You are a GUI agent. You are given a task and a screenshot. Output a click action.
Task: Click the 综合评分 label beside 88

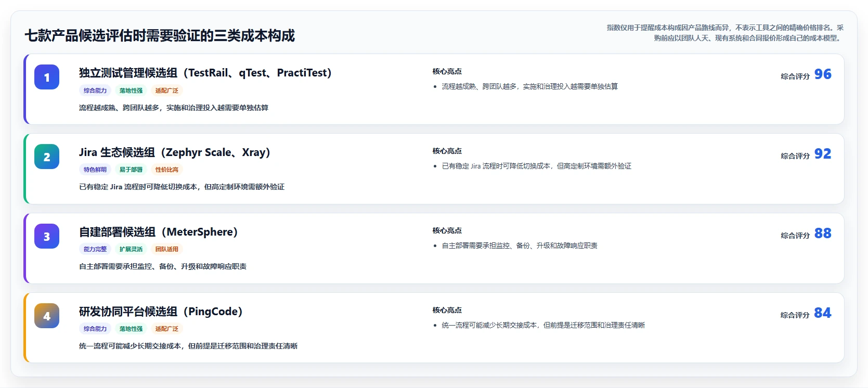(x=795, y=236)
